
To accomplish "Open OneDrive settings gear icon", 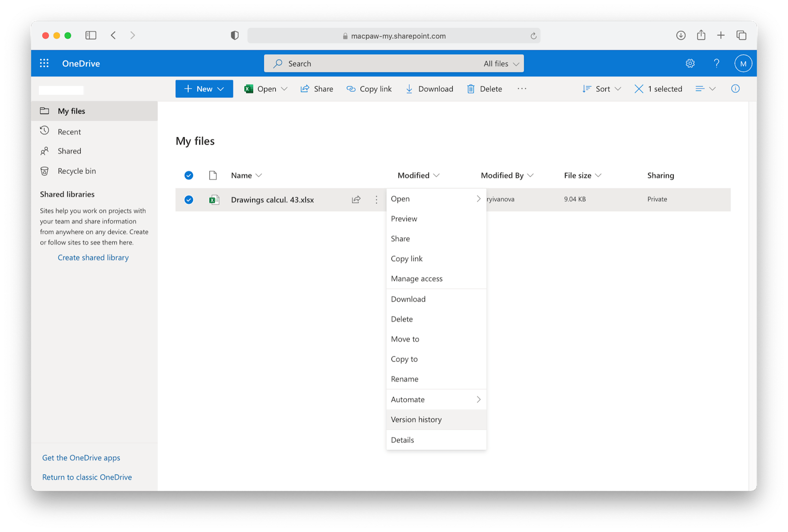I will [690, 63].
